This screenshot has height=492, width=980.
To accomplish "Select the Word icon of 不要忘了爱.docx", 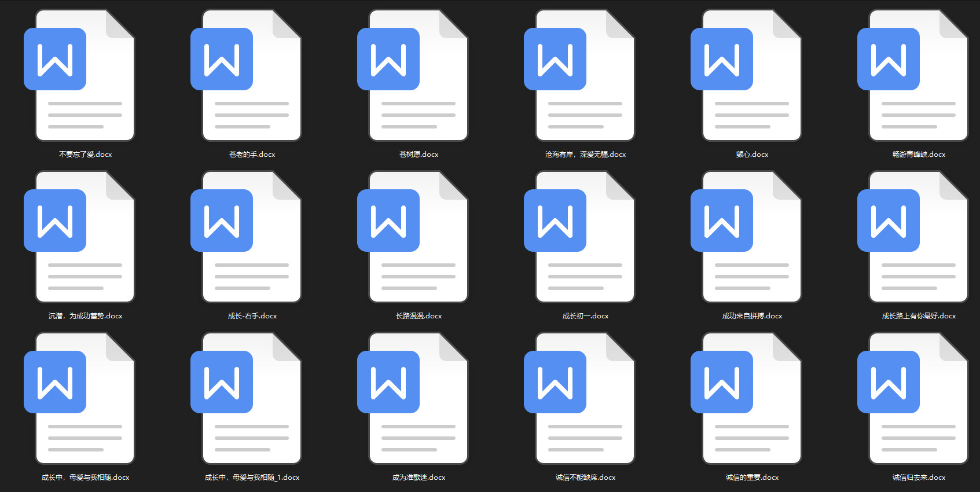I will 79,75.
